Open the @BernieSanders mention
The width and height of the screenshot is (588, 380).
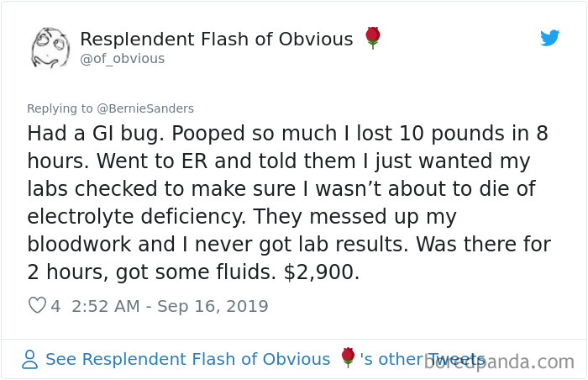coord(145,108)
